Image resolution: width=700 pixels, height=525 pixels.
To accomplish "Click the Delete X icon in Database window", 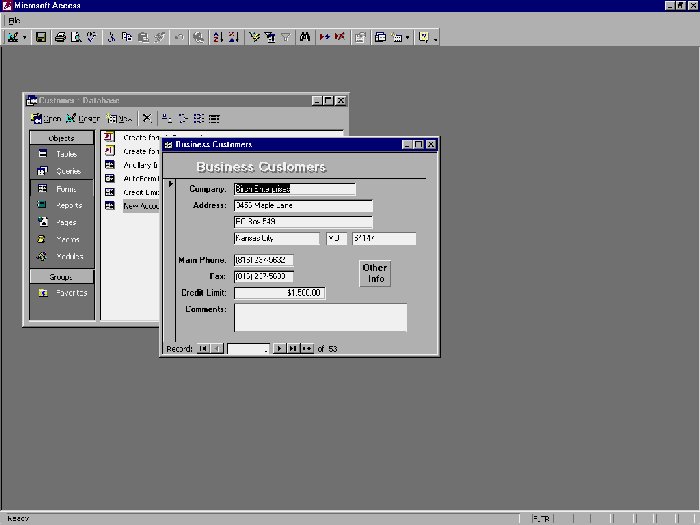I will click(x=147, y=118).
